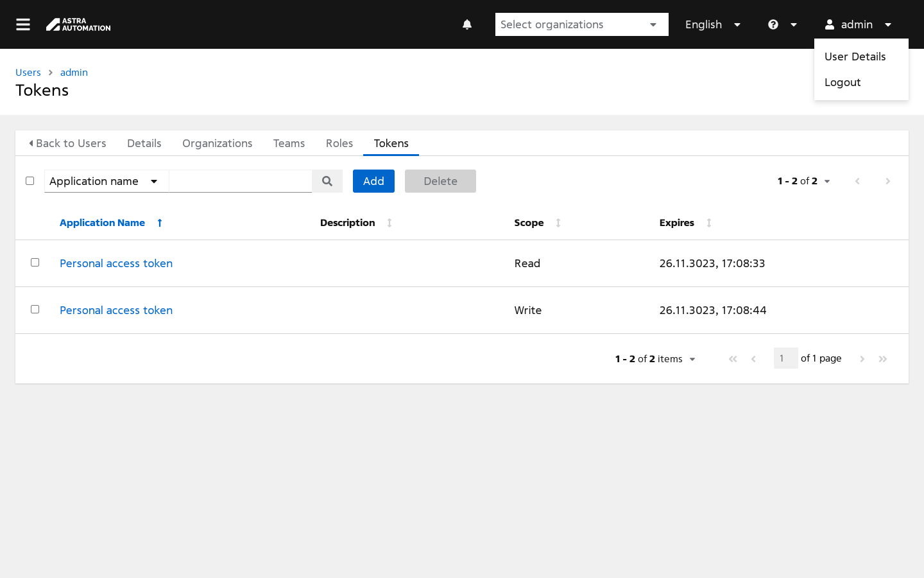Switch to the Roles tab
Screen dimensions: 924x578
[x=339, y=143]
